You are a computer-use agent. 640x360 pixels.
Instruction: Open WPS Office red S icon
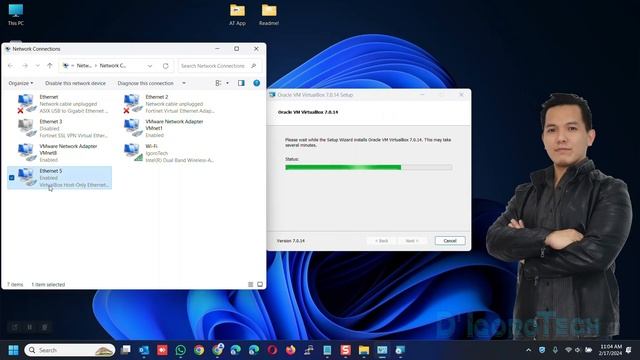(x=345, y=350)
